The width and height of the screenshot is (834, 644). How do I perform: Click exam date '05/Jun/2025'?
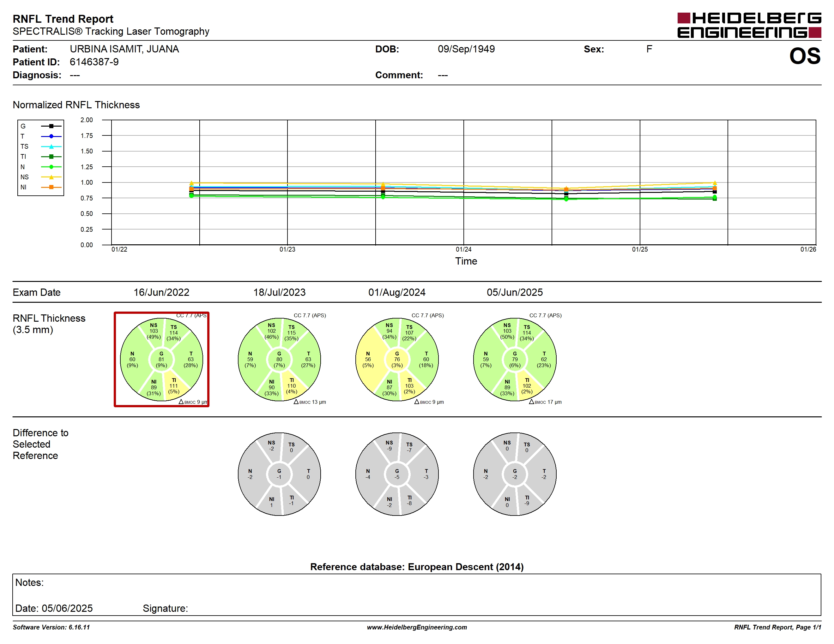pos(514,292)
